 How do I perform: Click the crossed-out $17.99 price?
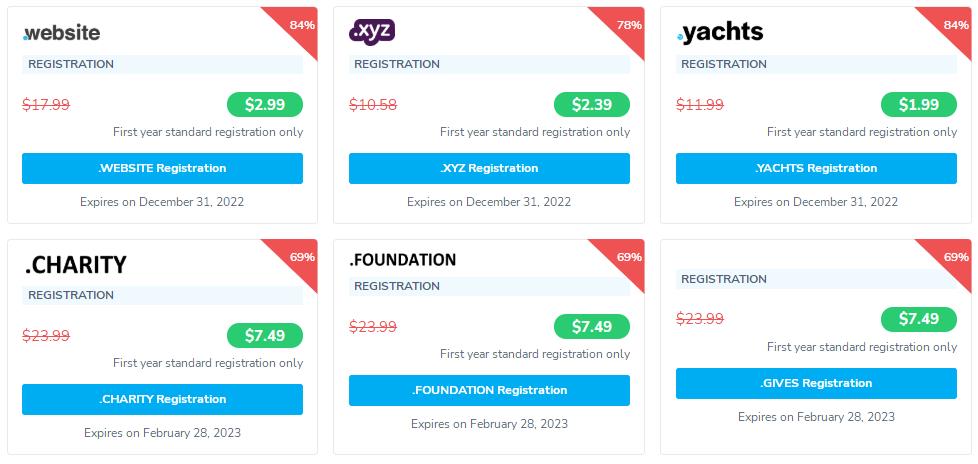coord(46,105)
